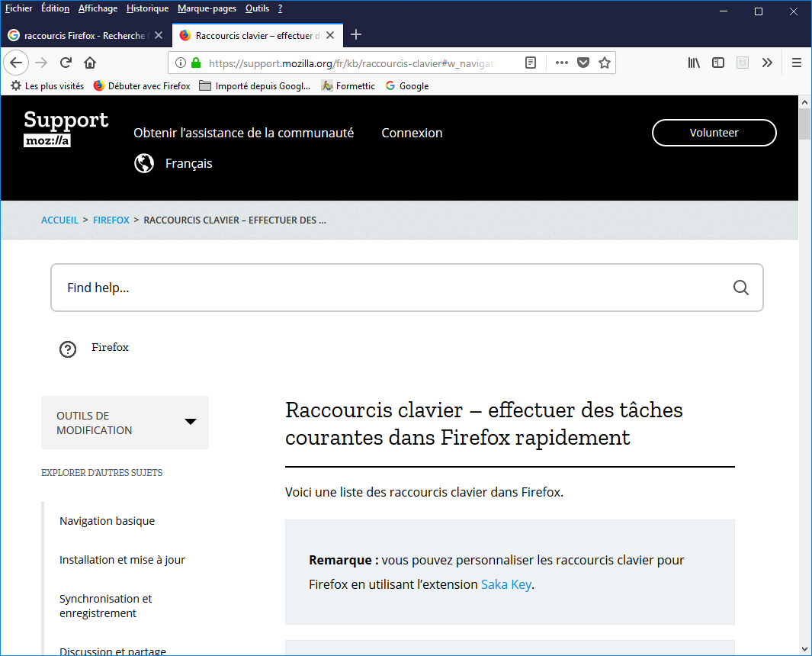Image resolution: width=812 pixels, height=656 pixels.
Task: Click the green padlock security icon
Action: pos(196,63)
